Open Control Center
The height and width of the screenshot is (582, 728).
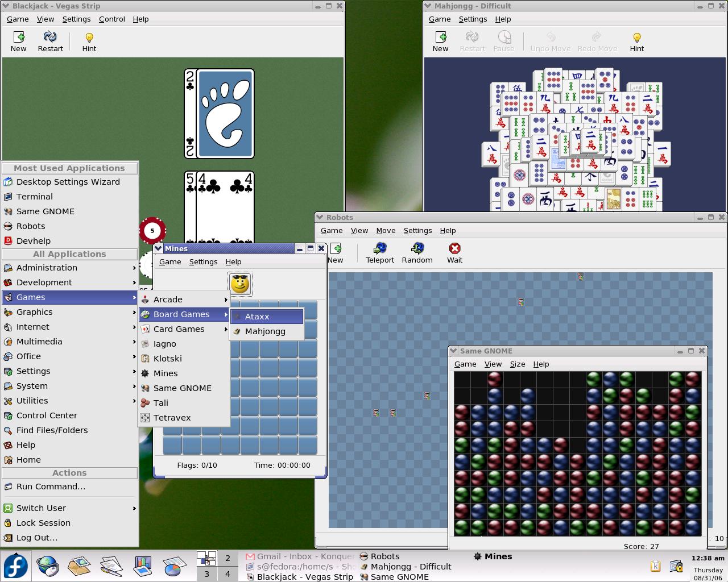pyautogui.click(x=69, y=415)
